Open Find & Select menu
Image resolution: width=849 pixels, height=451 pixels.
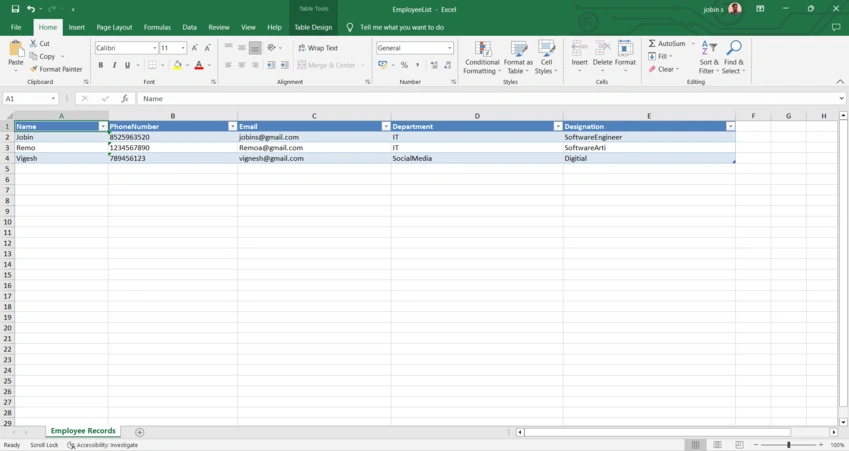pos(734,57)
